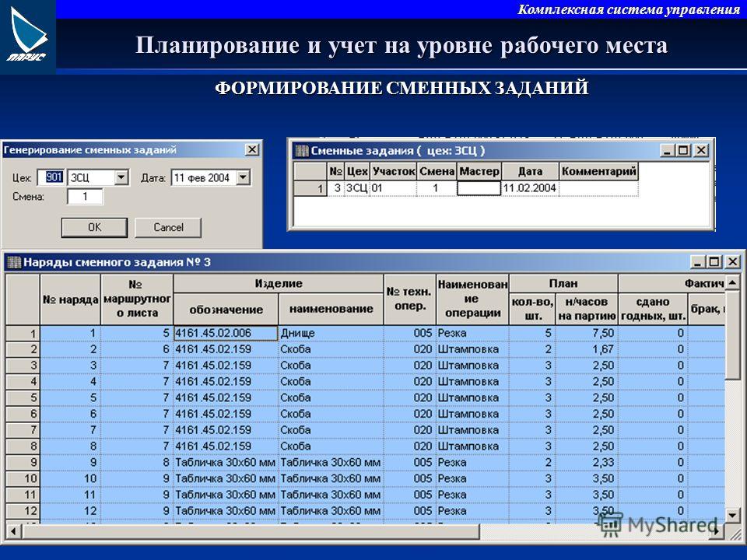Minimize the Наряды сменного задания window

point(697,261)
